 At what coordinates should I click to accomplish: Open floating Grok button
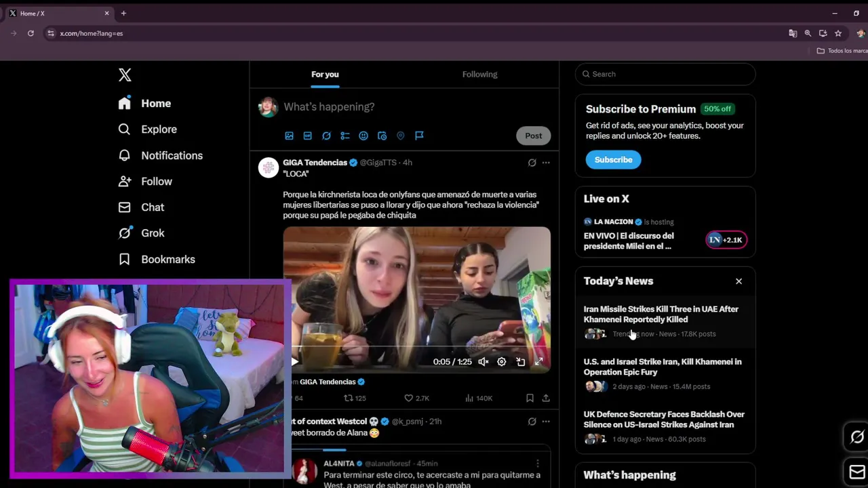pyautogui.click(x=857, y=437)
